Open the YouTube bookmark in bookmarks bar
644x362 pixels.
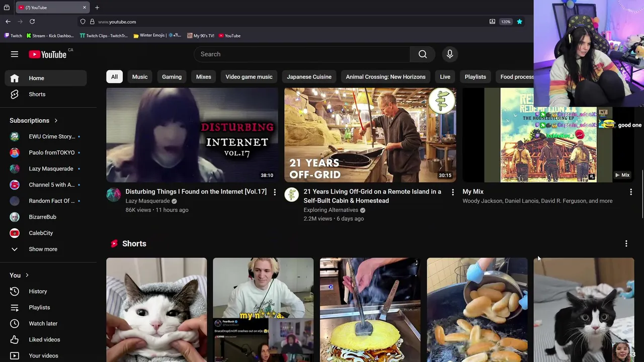point(229,36)
